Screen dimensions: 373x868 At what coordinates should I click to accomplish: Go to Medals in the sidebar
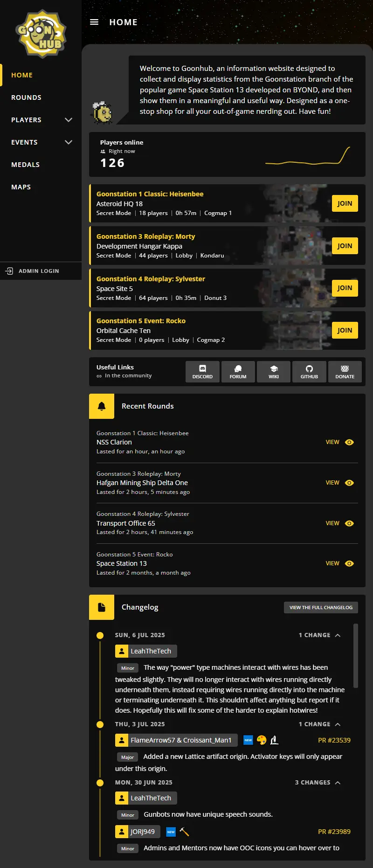click(41, 165)
